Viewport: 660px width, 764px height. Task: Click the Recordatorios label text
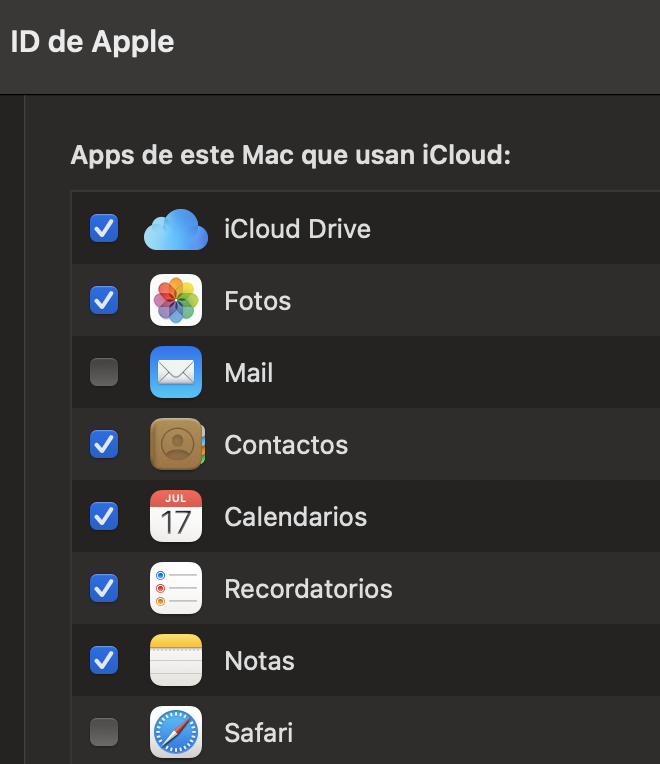coord(308,589)
